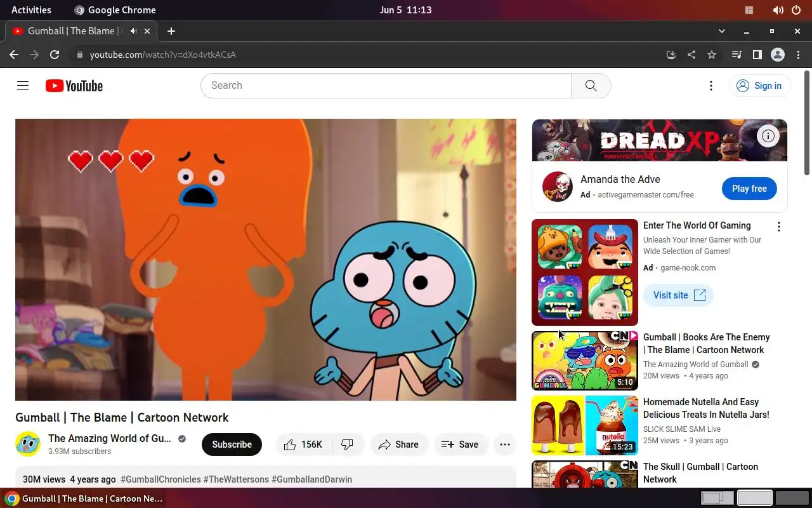Open the Activities overview
This screenshot has height=508, width=812.
click(x=31, y=10)
